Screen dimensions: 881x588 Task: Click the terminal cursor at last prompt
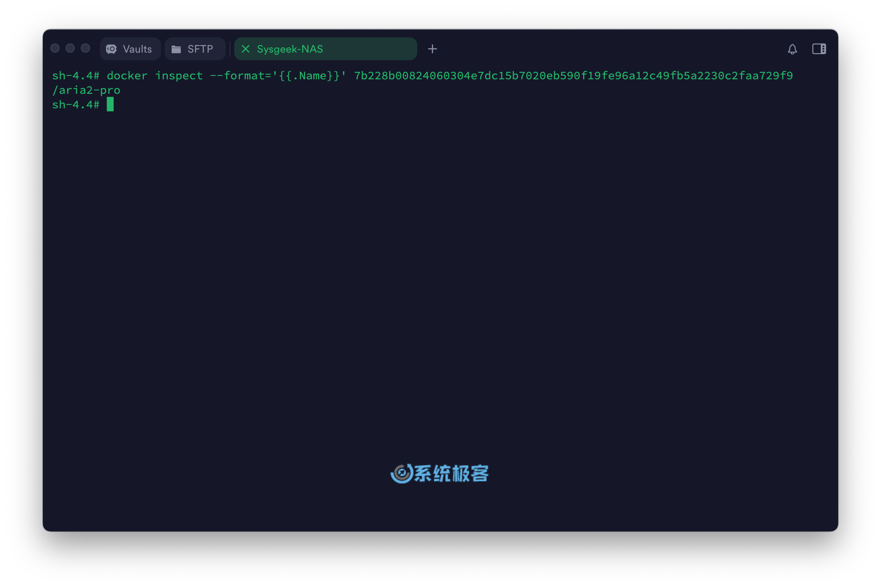[110, 104]
